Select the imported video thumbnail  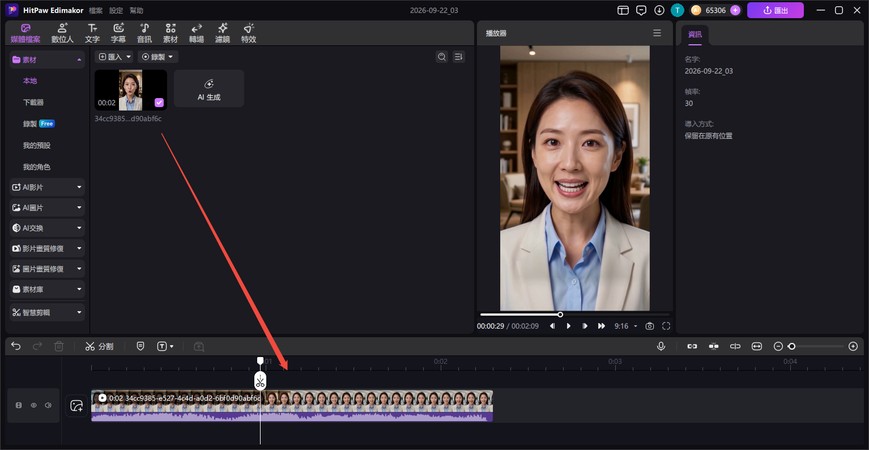click(x=131, y=90)
